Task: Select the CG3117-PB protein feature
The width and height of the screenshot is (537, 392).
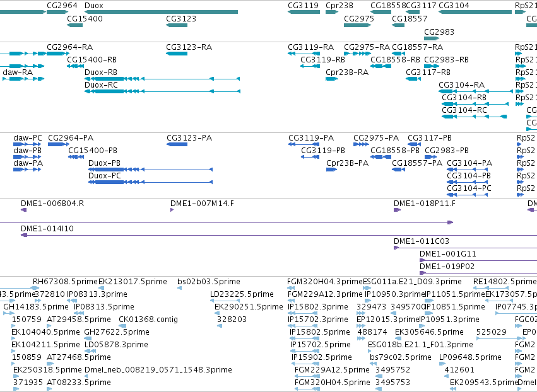Action: pos(415,144)
